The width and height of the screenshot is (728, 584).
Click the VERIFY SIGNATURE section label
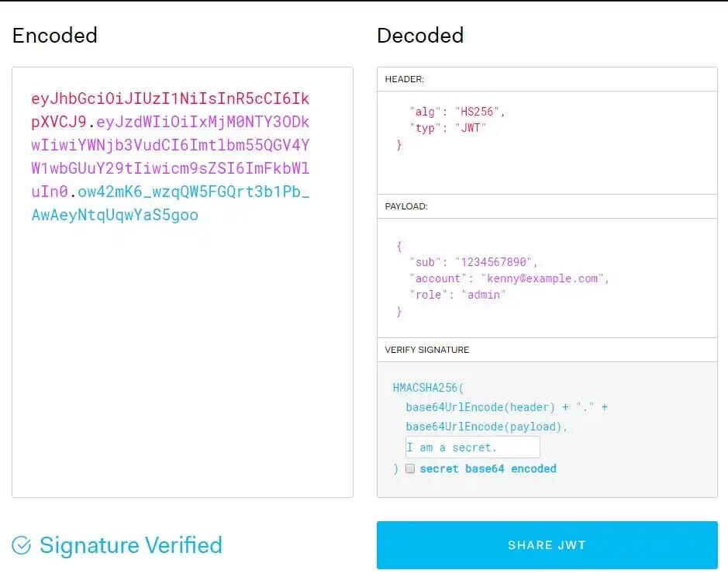pos(427,350)
